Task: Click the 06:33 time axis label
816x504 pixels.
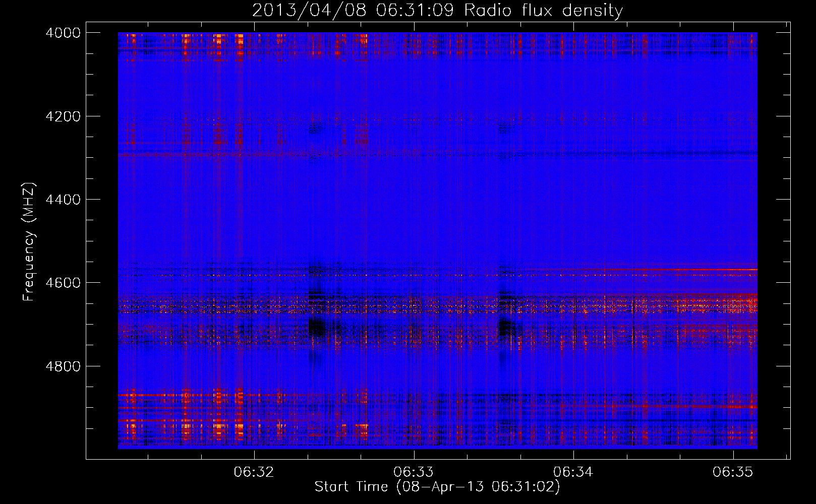Action: [x=414, y=472]
